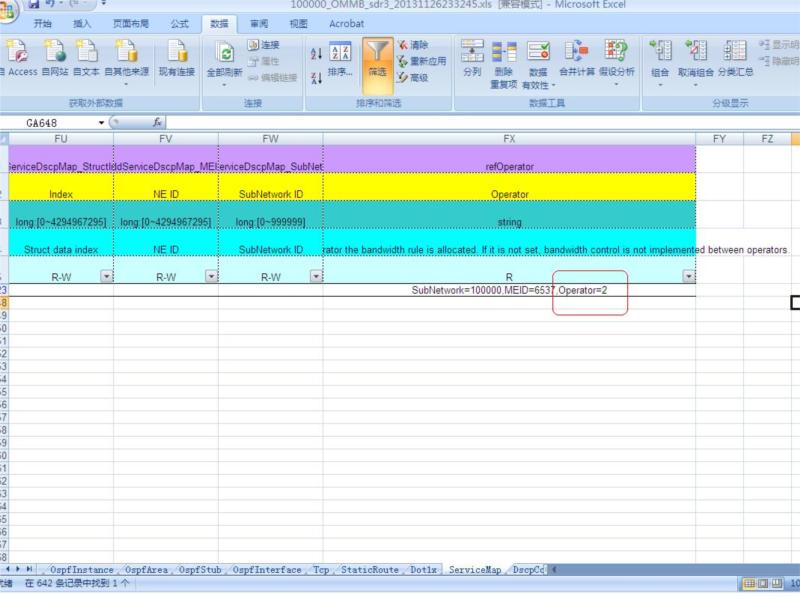Click the refOperator header cell
800x600 pixels.
[509, 160]
